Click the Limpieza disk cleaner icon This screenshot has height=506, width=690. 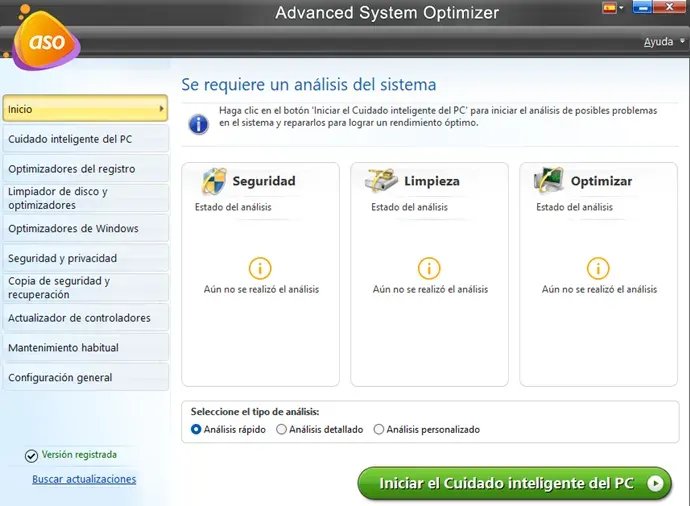(x=382, y=181)
